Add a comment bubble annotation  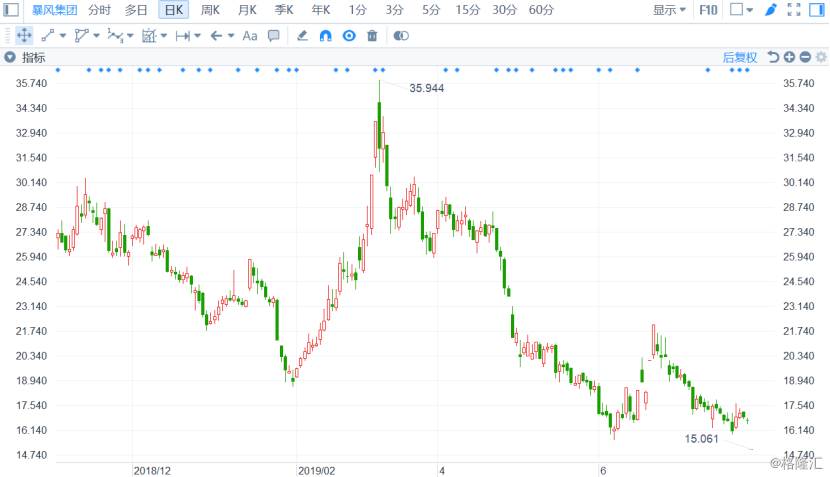click(x=274, y=36)
